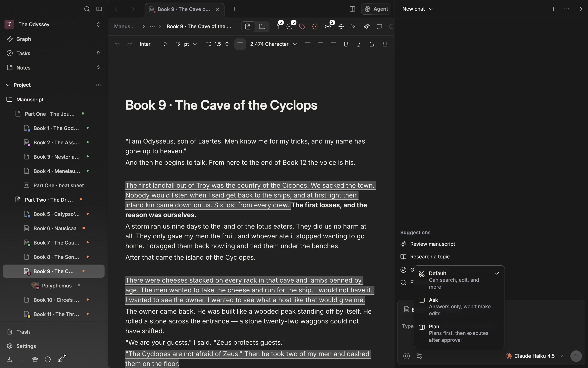Open the search icon in sidebar
The height and width of the screenshot is (368, 588).
(x=87, y=9)
